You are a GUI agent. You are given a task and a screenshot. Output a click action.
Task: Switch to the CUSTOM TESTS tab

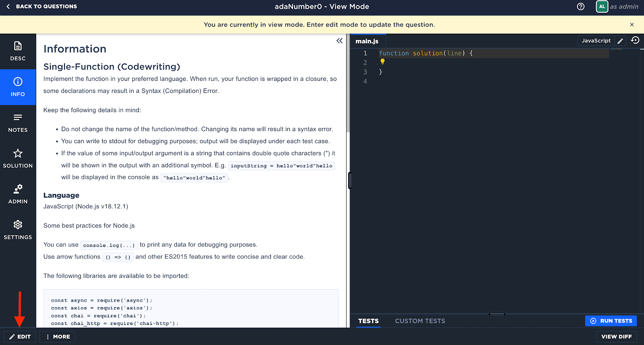[x=420, y=321]
